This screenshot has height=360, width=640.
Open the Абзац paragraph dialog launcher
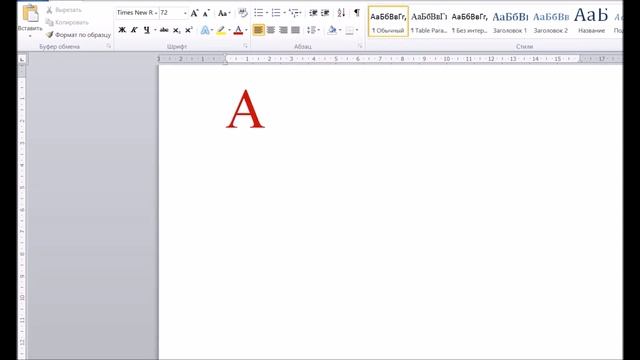360,47
